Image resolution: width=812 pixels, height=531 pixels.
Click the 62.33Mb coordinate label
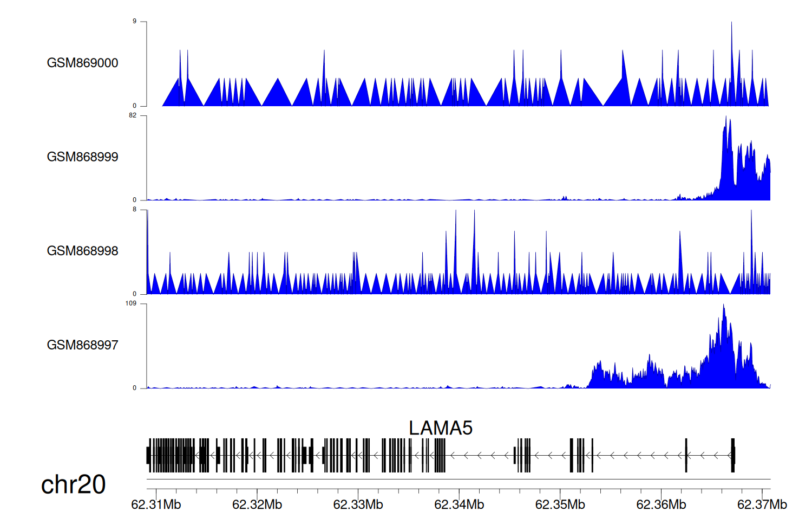click(x=358, y=504)
